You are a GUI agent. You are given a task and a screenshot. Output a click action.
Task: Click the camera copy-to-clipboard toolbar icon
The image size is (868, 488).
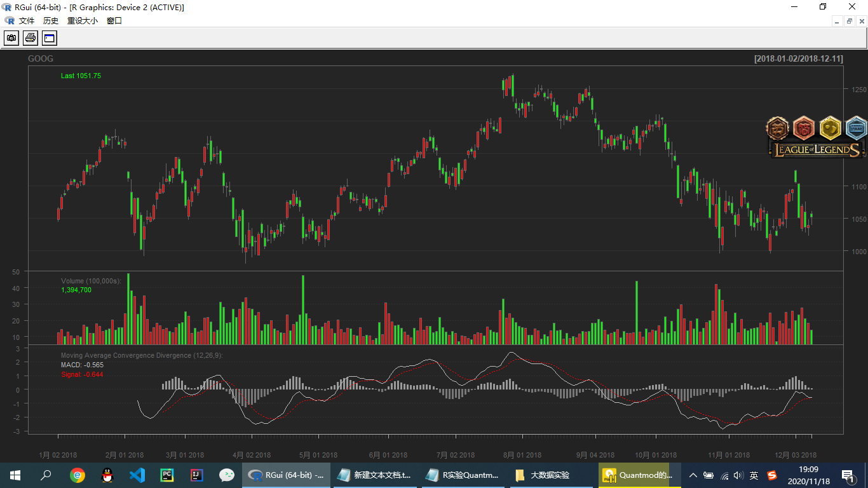click(x=11, y=38)
